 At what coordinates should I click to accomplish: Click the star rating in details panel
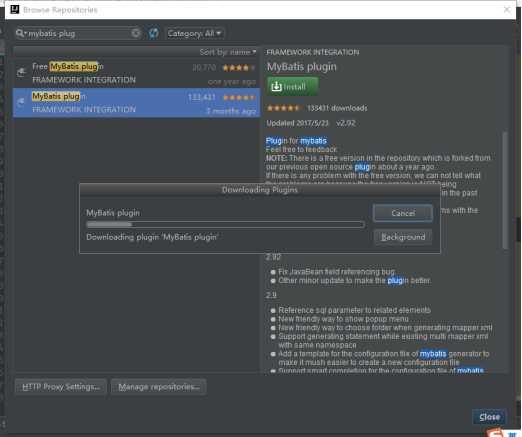(284, 108)
